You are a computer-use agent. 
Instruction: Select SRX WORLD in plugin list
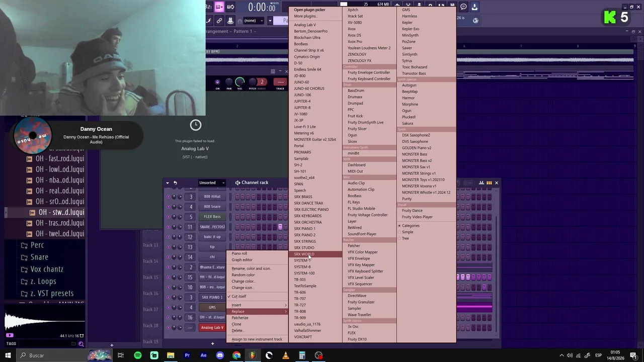pos(316,254)
